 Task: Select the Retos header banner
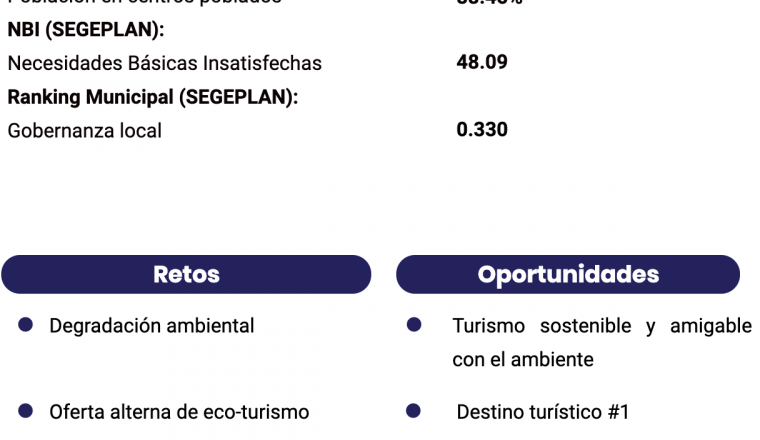click(x=186, y=274)
